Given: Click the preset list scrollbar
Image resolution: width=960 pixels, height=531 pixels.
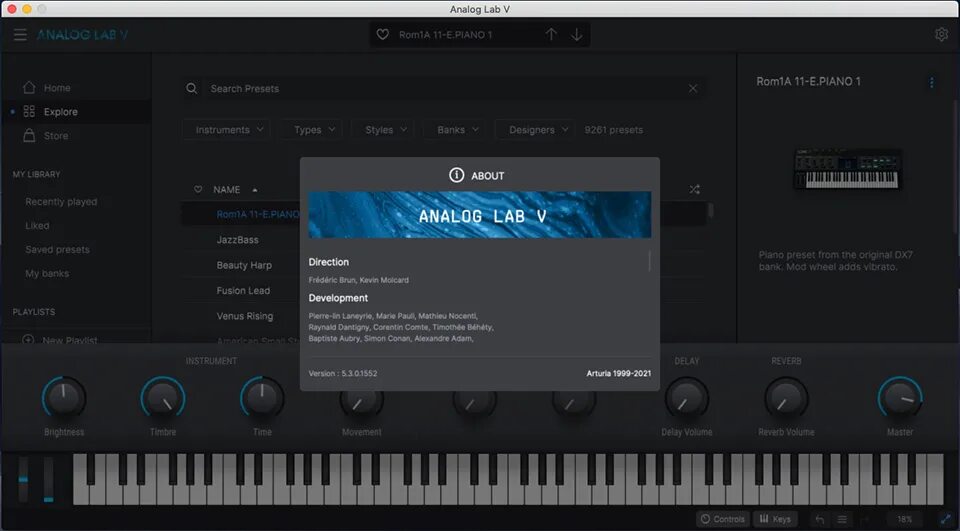Looking at the screenshot, I should coord(710,210).
